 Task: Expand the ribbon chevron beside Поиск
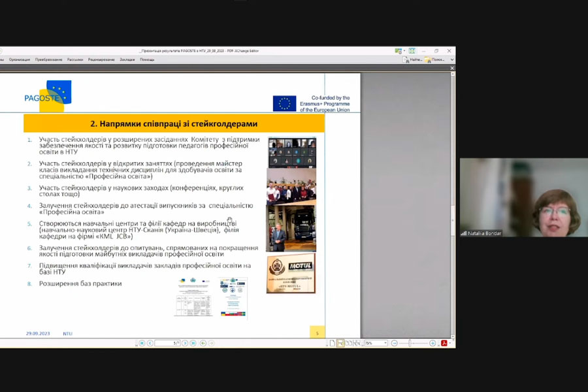[x=452, y=59]
